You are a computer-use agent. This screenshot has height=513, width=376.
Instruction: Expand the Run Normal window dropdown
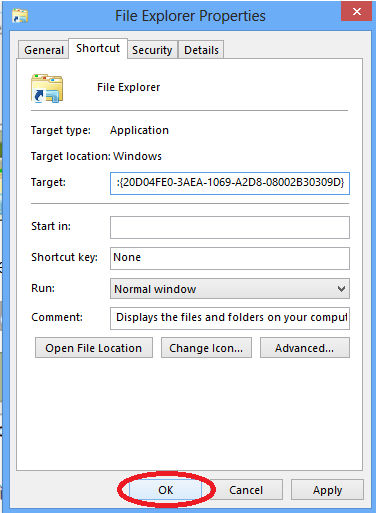230,289
